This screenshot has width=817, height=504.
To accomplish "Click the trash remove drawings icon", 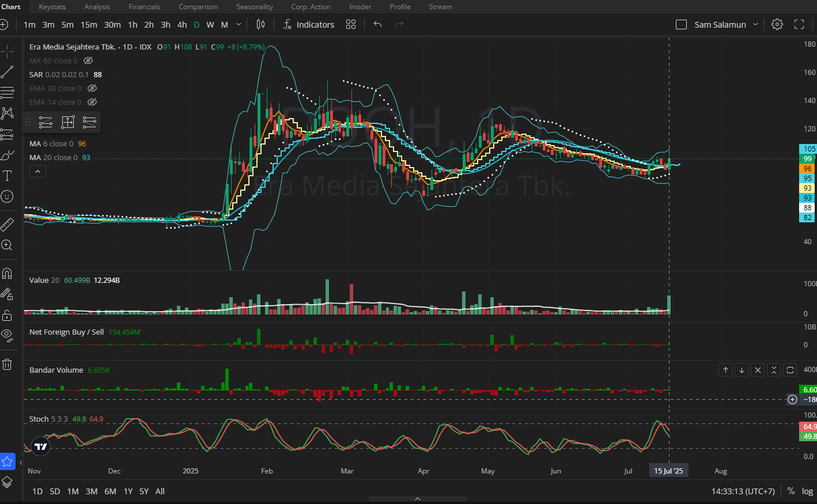I will (x=7, y=364).
